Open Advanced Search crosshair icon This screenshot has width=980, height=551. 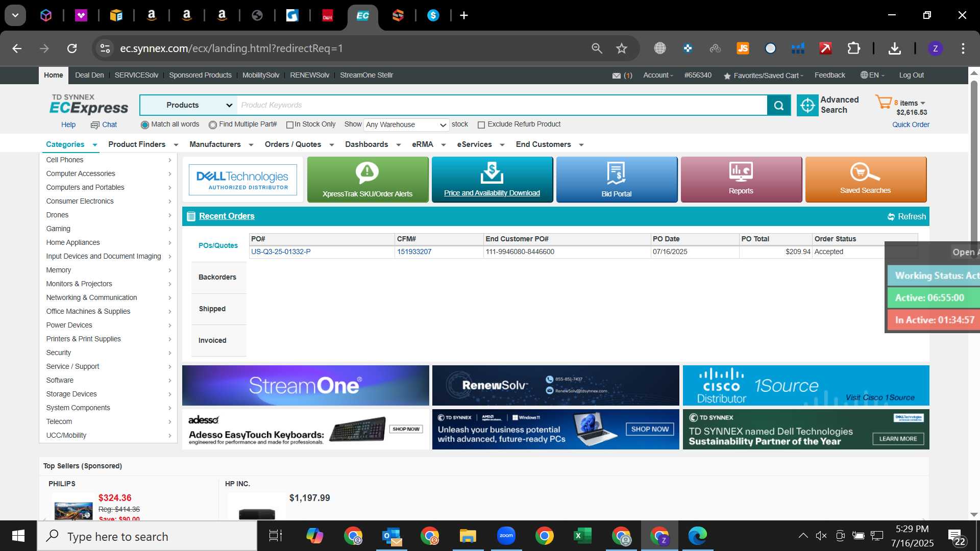click(x=807, y=105)
